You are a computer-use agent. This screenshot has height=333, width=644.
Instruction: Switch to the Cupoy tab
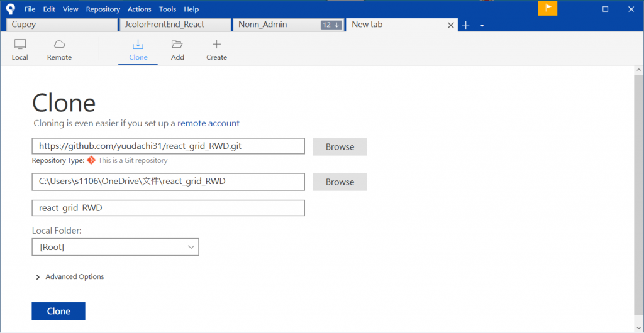[62, 25]
